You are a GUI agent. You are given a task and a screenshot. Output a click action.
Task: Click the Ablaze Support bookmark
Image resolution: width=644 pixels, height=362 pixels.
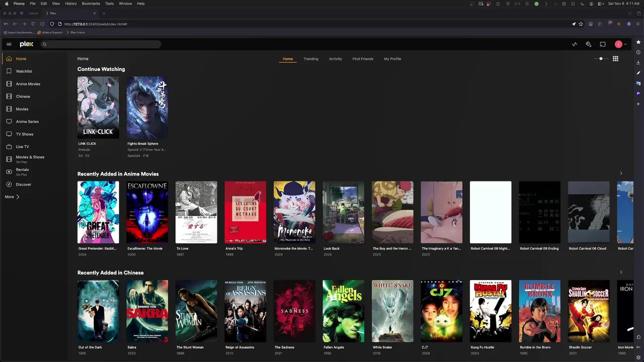[x=50, y=32]
